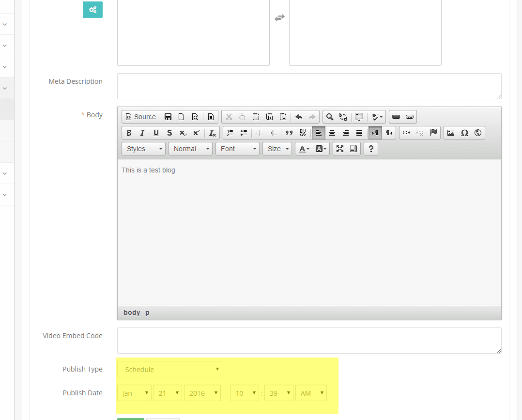The width and height of the screenshot is (522, 420).
Task: Expand the Font dropdown
Action: tap(237, 149)
